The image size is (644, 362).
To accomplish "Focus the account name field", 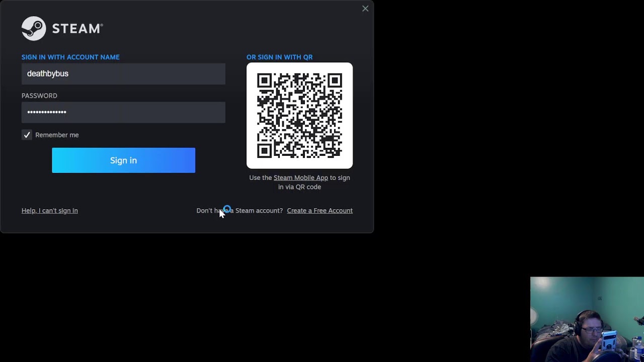I will click(x=123, y=73).
